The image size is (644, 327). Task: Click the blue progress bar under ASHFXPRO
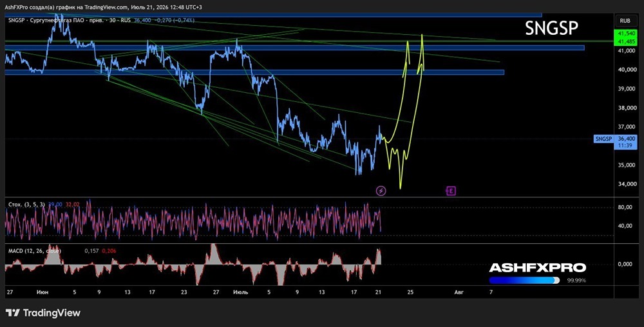tap(524, 281)
